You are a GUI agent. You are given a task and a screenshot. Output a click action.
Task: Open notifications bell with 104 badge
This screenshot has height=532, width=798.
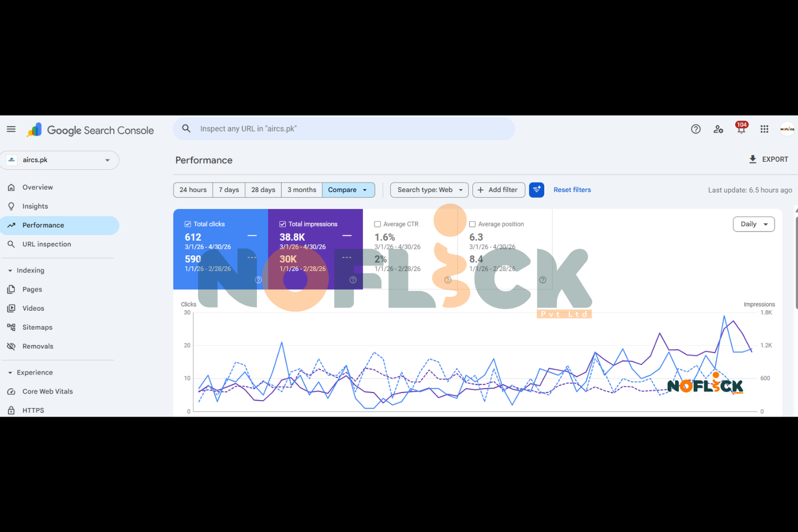pos(741,128)
